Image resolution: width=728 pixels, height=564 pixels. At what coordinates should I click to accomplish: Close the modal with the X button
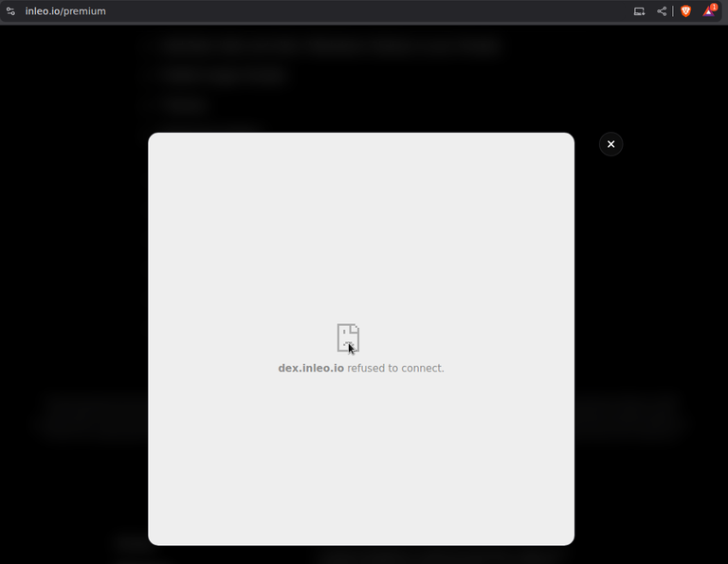[x=610, y=144]
